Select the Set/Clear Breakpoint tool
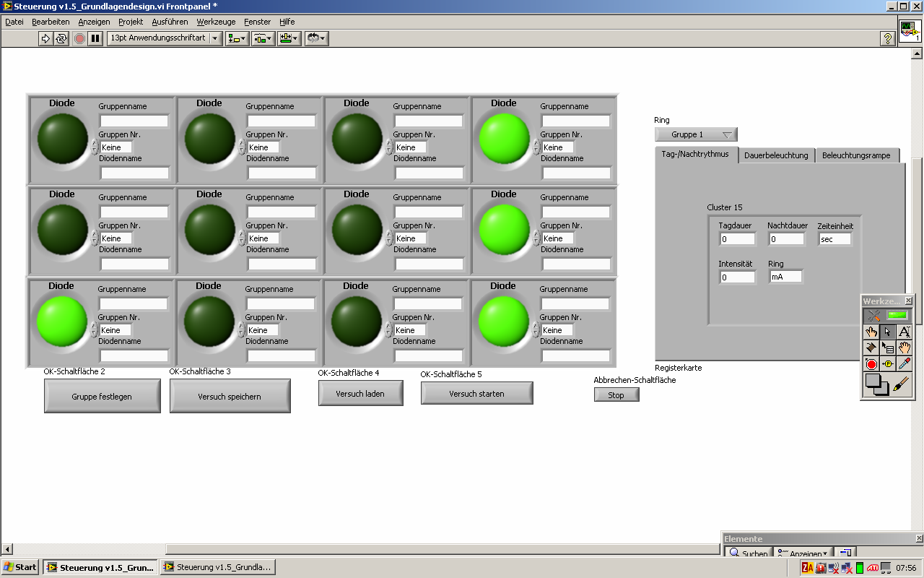The height and width of the screenshot is (578, 924). click(x=872, y=364)
